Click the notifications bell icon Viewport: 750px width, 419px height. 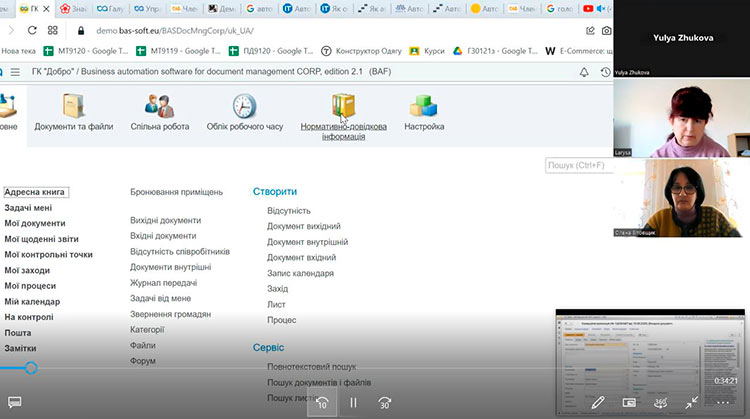(584, 72)
